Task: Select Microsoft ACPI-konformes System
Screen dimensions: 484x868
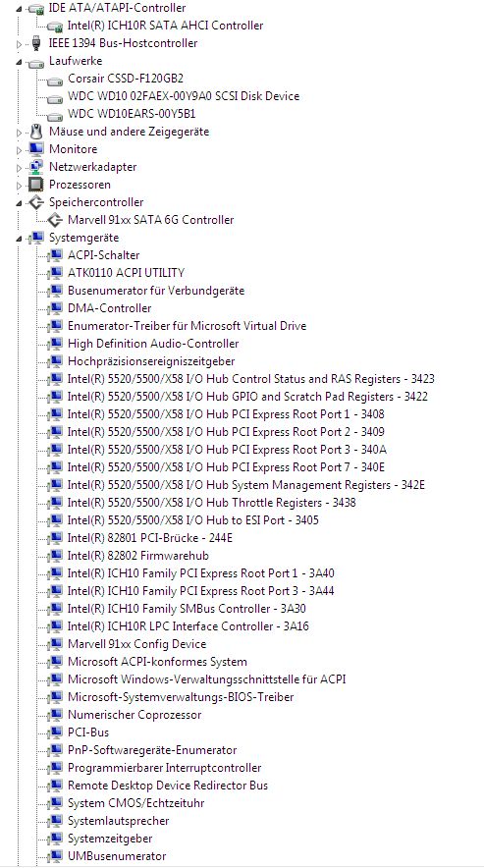Action: pyautogui.click(x=157, y=662)
